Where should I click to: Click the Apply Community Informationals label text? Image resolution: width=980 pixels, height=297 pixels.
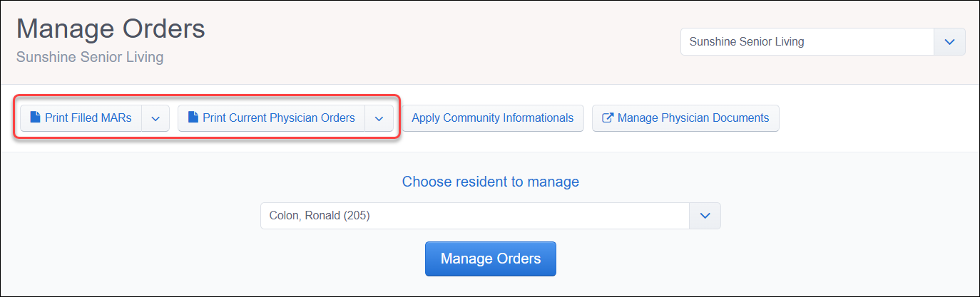point(493,118)
